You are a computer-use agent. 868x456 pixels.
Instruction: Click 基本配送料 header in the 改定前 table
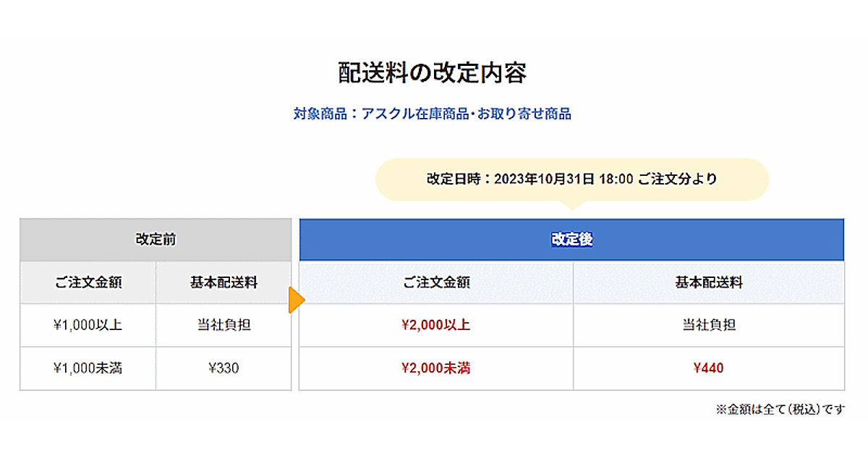224,282
